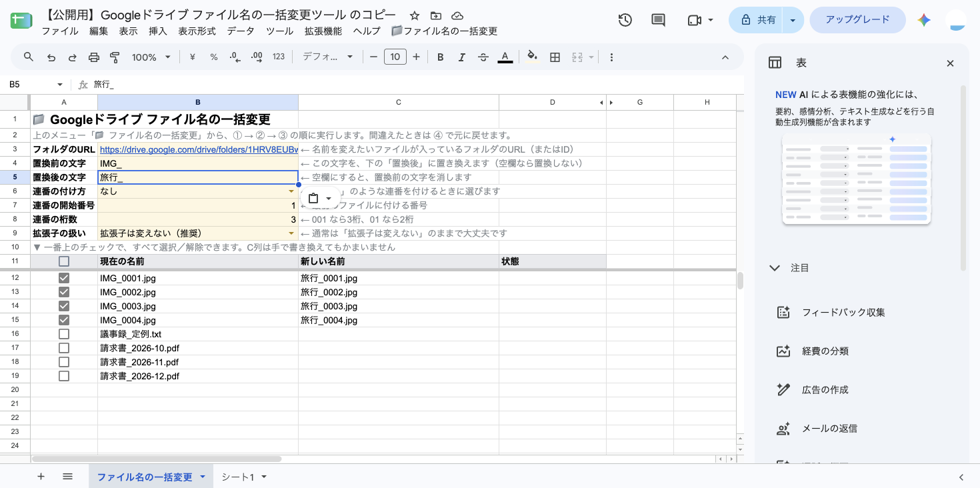
Task: Open the 拡張機能 menu
Action: (323, 31)
